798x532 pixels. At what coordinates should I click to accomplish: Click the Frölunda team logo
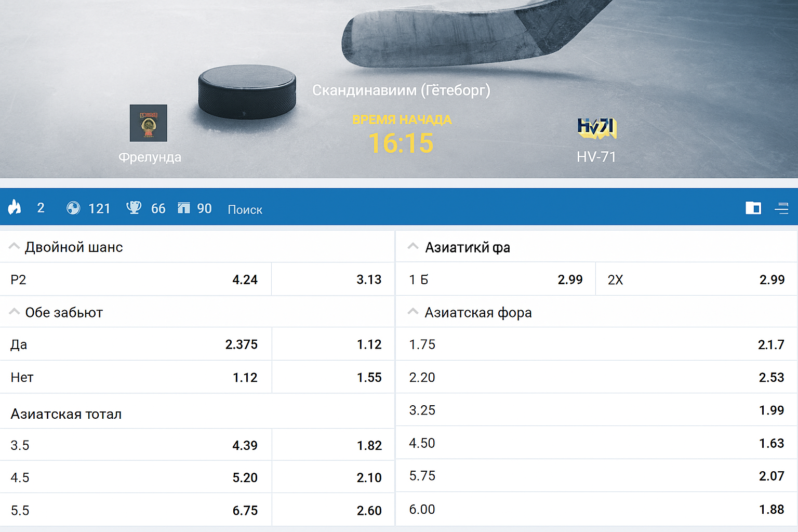click(x=149, y=123)
